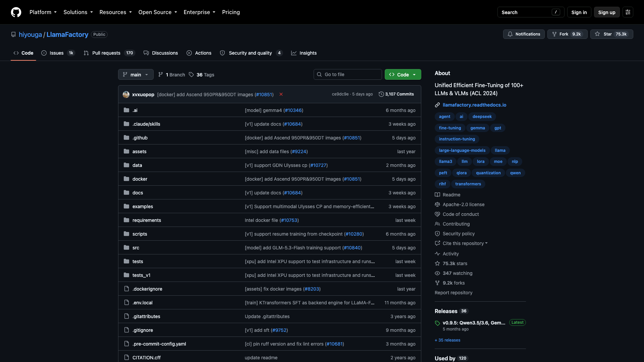Click the Sign up button
This screenshot has width=644, height=362.
click(x=607, y=12)
